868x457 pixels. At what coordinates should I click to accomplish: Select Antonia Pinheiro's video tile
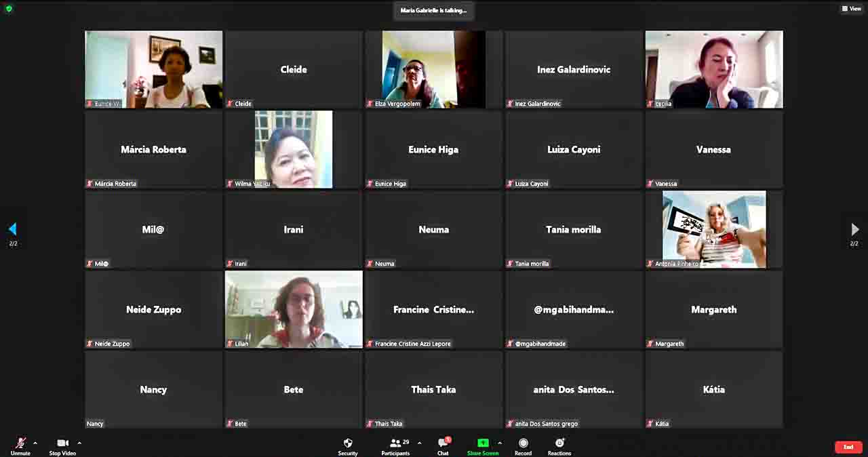(x=714, y=229)
